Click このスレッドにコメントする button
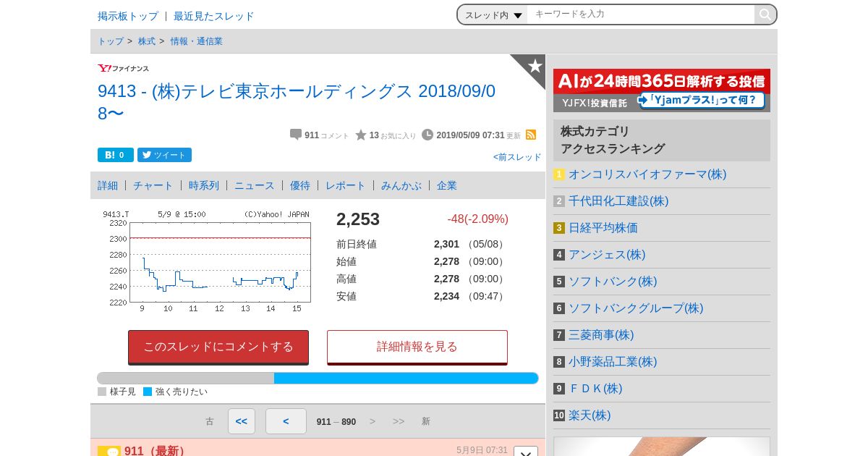The image size is (868, 456). click(x=218, y=347)
